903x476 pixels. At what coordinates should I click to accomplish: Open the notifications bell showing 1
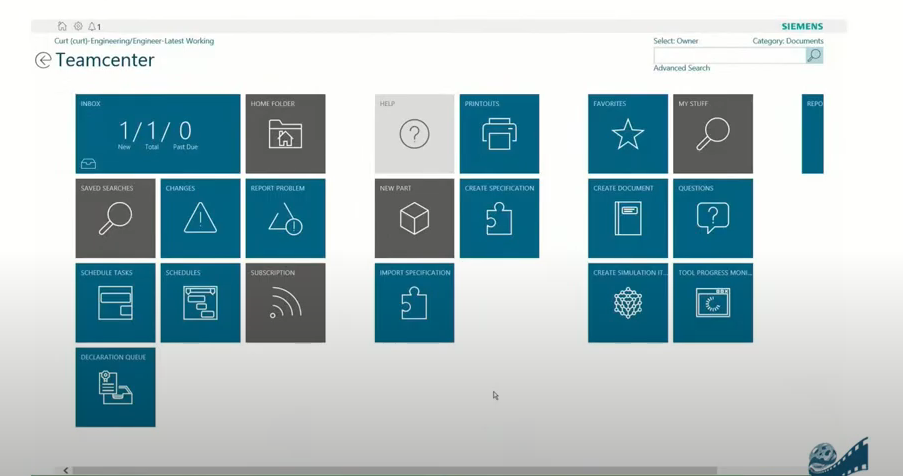[x=94, y=26]
